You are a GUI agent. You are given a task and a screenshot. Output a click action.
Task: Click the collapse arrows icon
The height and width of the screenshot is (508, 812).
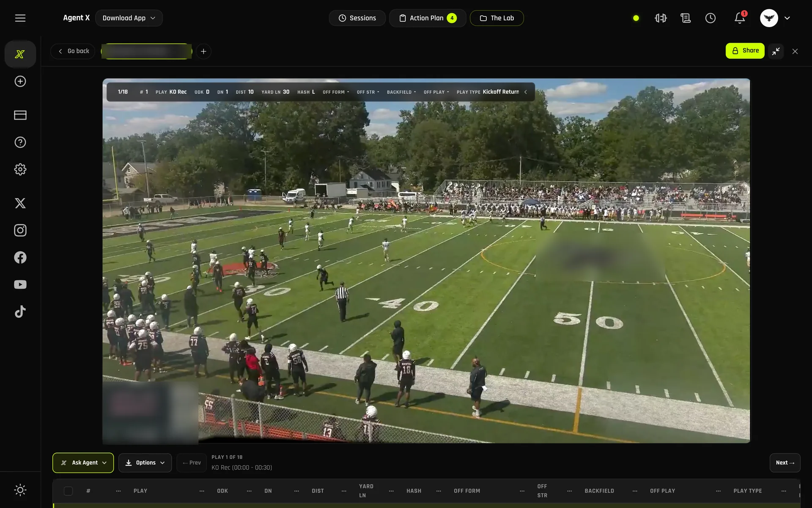776,51
